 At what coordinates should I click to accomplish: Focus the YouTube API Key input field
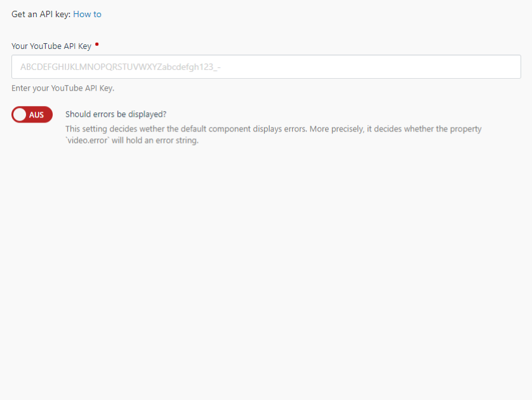[x=266, y=67]
